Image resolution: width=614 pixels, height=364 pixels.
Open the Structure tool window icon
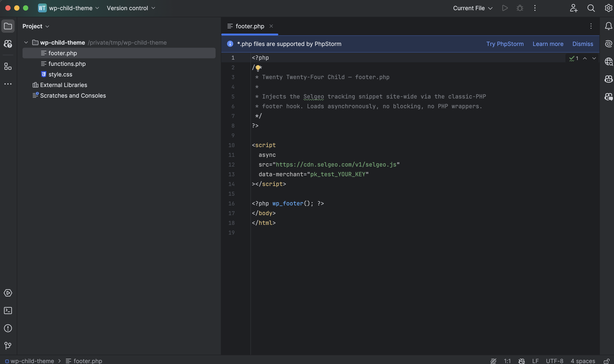8,66
